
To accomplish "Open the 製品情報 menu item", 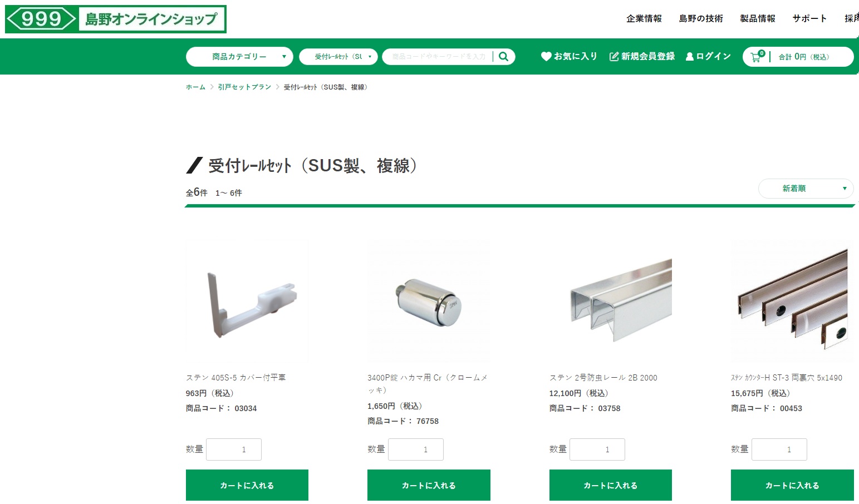I will (758, 18).
